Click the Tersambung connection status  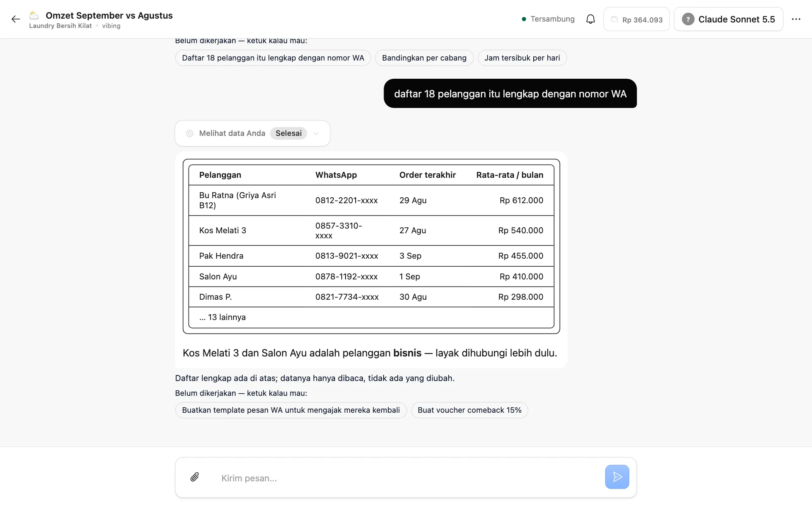548,19
